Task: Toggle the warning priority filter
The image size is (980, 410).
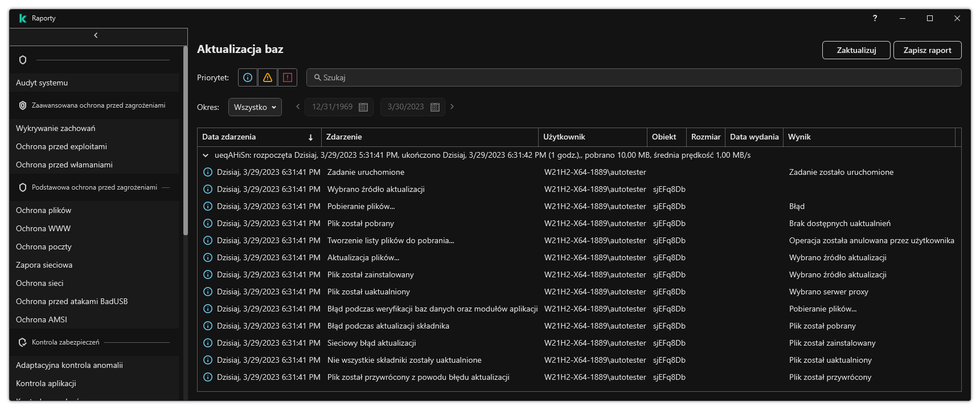Action: coord(268,77)
